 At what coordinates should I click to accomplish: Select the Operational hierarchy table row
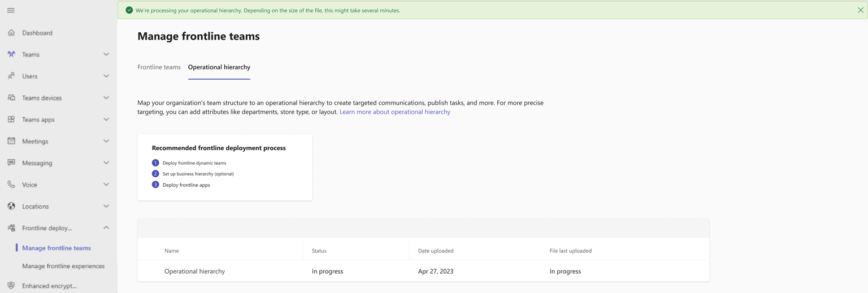coord(423,271)
